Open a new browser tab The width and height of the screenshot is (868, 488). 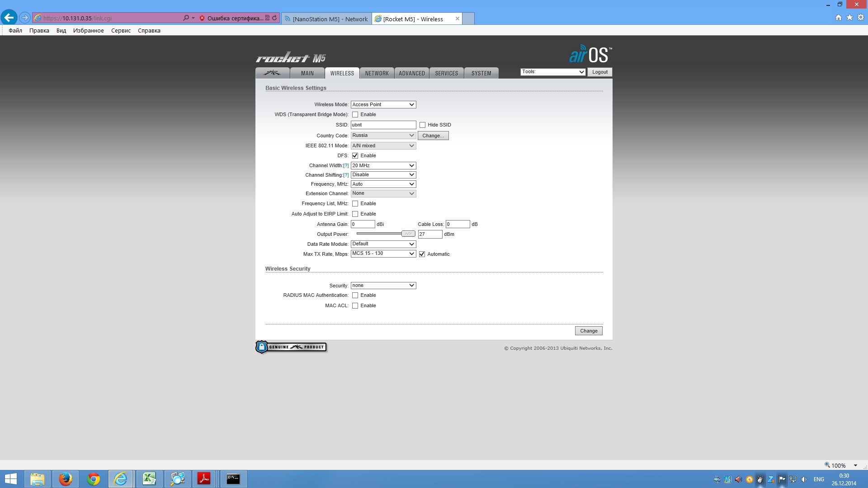coord(469,19)
